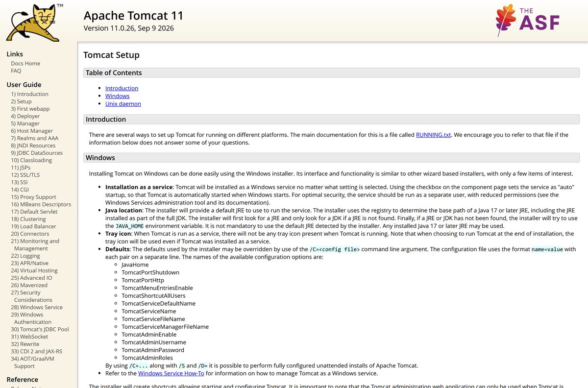
Task: Open the FAQ sidebar link
Action: pos(16,71)
